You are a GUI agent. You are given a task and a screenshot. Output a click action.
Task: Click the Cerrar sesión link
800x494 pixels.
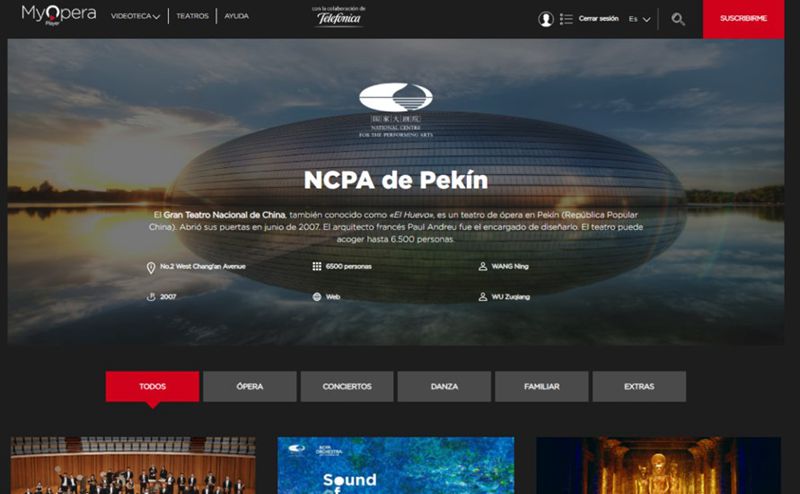(x=598, y=18)
